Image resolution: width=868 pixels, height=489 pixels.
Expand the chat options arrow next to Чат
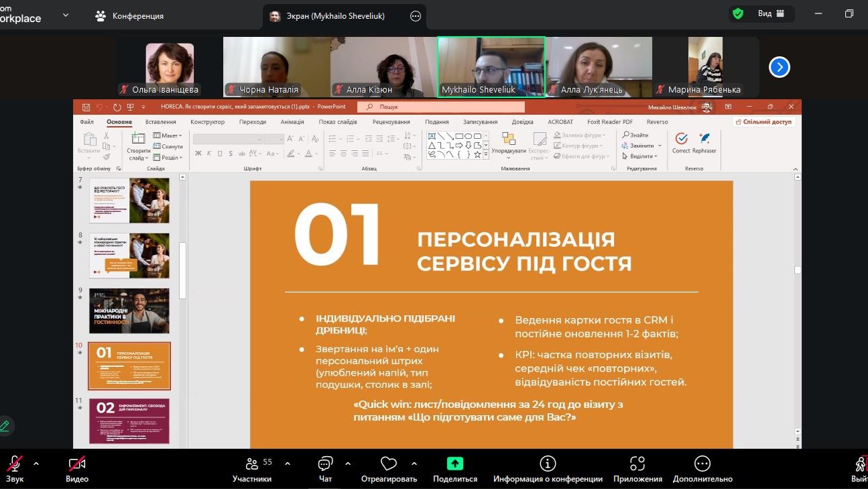coord(348,464)
